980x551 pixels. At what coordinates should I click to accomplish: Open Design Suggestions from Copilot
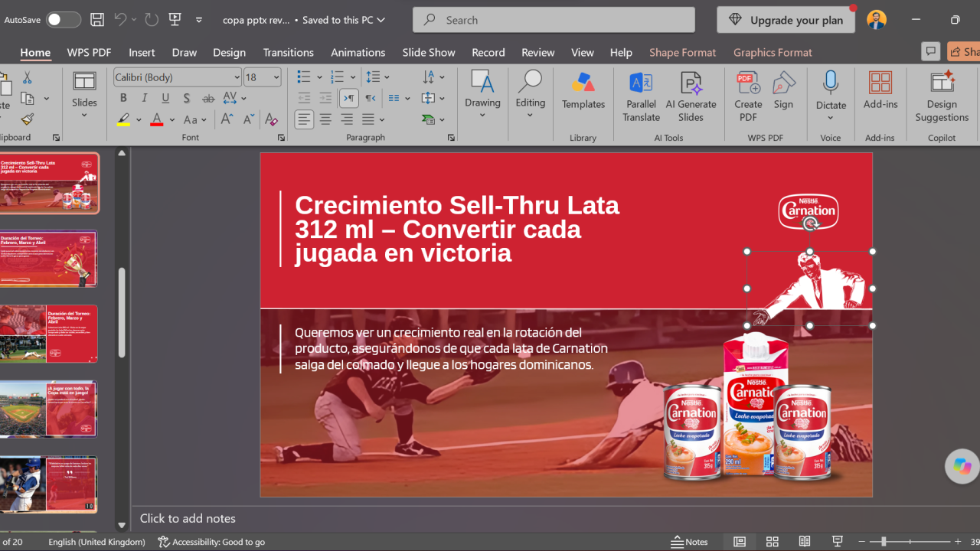click(x=942, y=96)
